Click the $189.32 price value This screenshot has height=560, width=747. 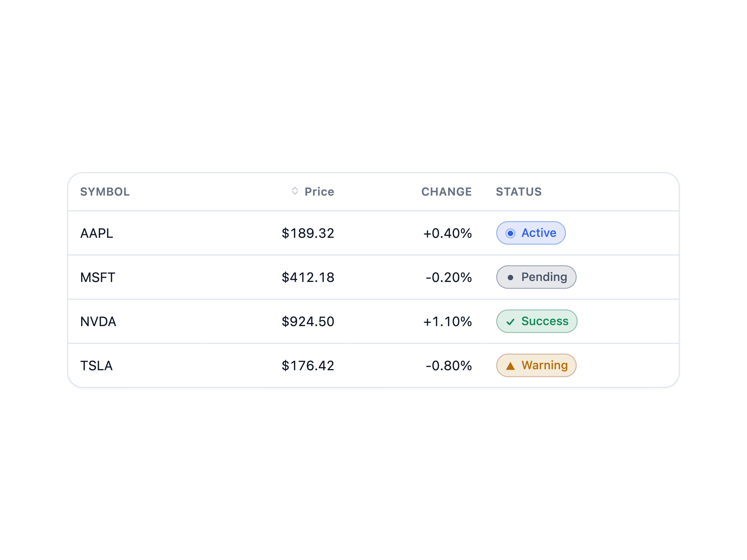tap(308, 233)
